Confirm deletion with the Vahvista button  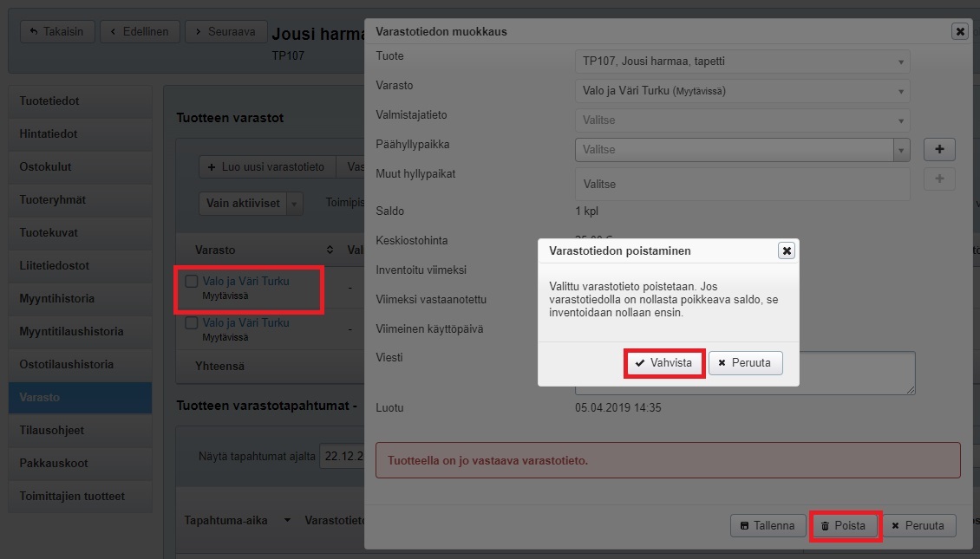pyautogui.click(x=663, y=363)
